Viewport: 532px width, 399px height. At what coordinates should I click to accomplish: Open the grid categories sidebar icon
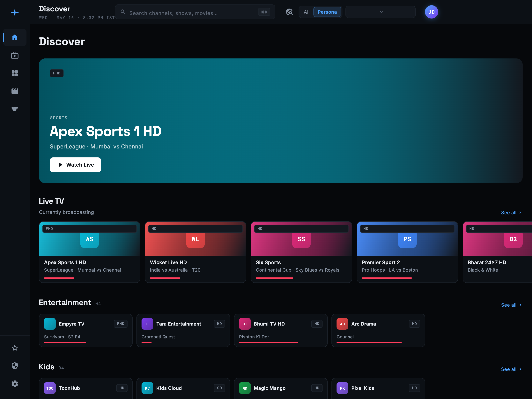click(x=15, y=73)
